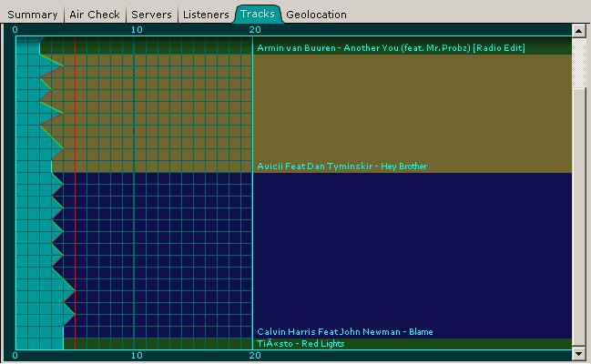Open the Geolocation tab

click(x=316, y=15)
